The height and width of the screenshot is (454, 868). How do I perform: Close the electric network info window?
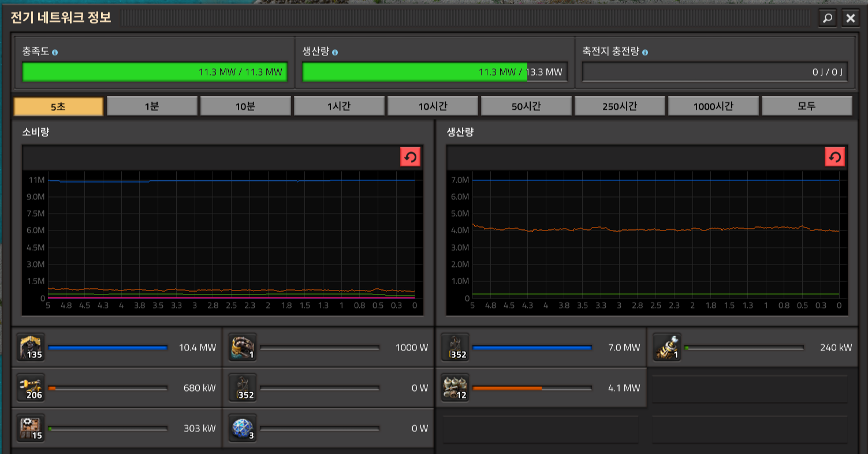click(850, 18)
